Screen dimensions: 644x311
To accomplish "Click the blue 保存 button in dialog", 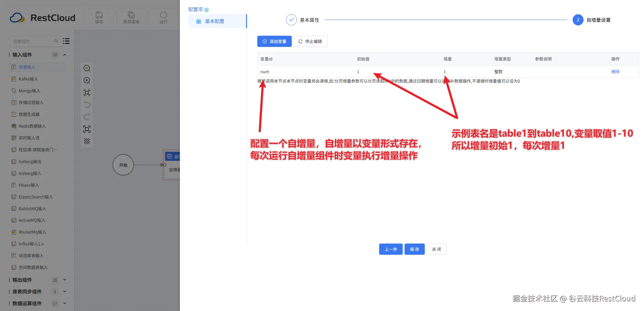I will pos(415,249).
